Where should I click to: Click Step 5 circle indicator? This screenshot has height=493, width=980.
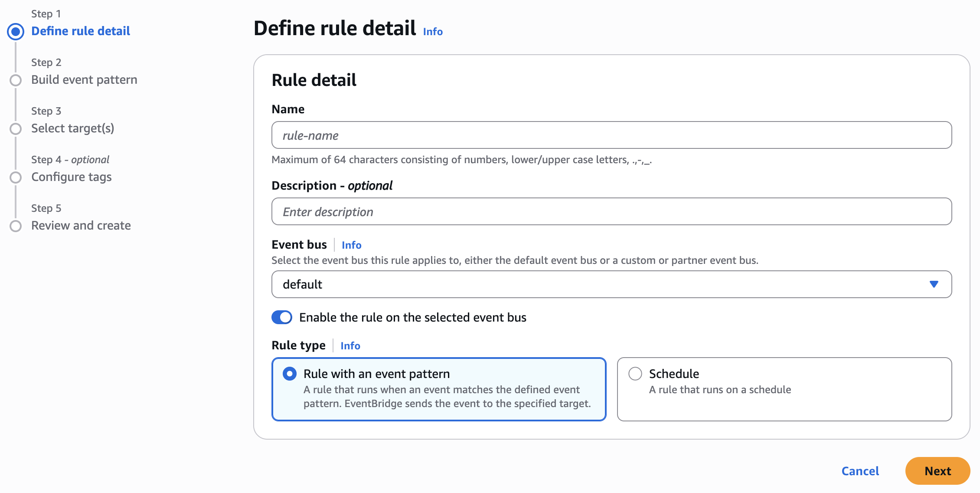[16, 226]
